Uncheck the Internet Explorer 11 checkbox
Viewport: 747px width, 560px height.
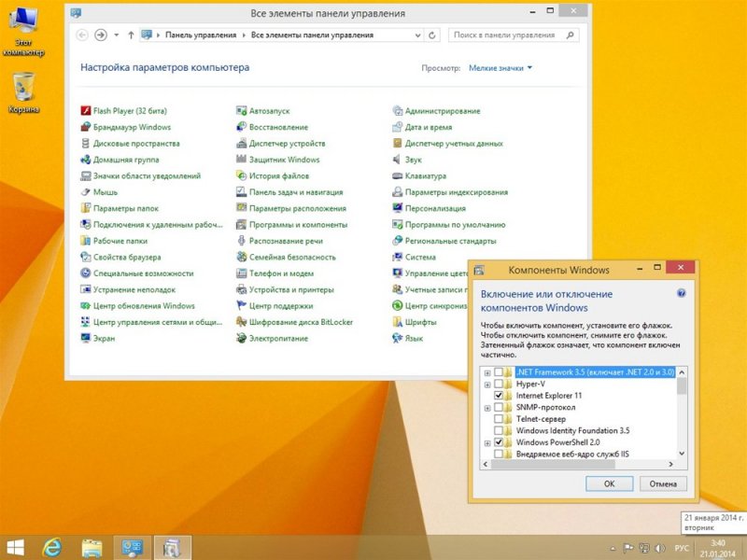(x=499, y=395)
